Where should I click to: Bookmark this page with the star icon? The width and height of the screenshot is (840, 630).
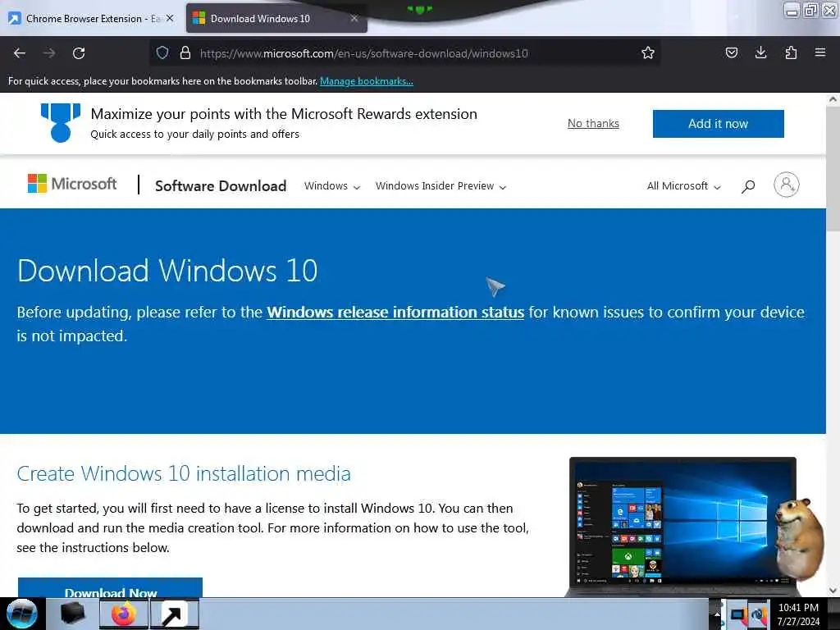[648, 52]
